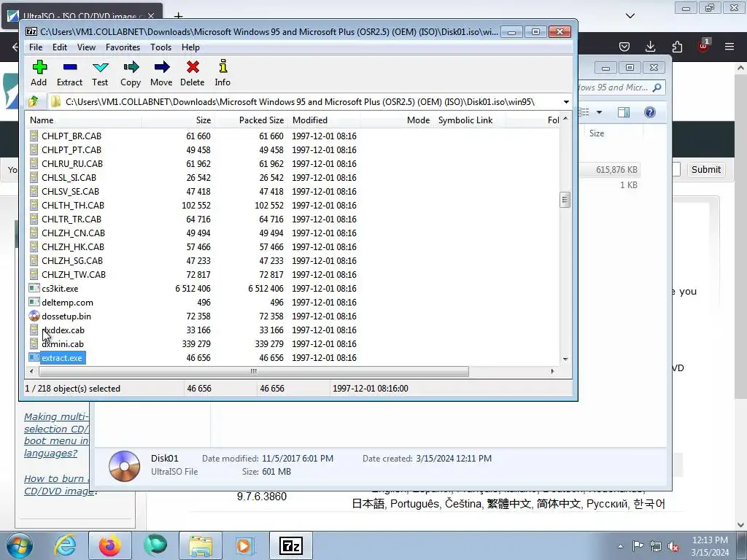Click the file list scroll left arrow
Screen dimensions: 747x560
coord(31,371)
